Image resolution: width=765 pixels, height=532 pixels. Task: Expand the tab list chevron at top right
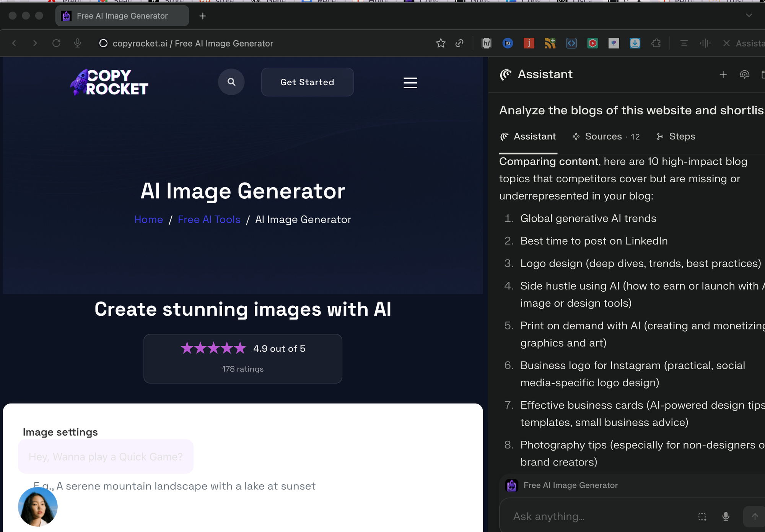pos(749,15)
